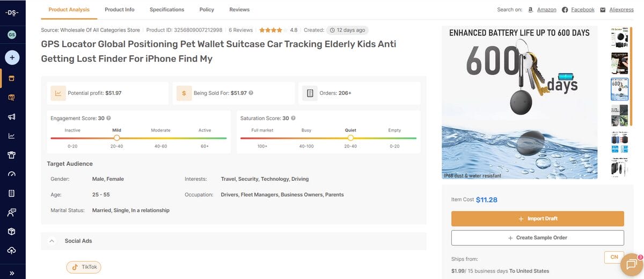Click the plus add button in sidebar
Image resolution: width=644 pixels, height=279 pixels.
pyautogui.click(x=12, y=57)
